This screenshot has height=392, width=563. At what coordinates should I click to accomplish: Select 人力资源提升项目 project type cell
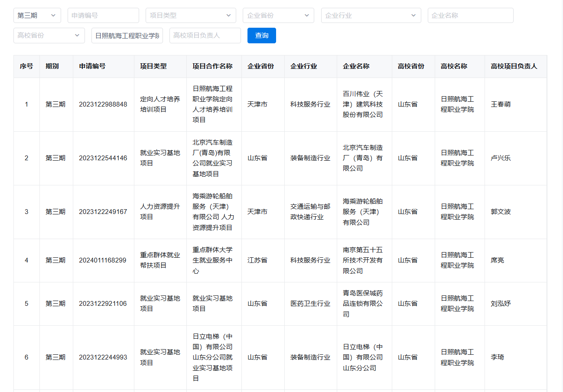160,212
